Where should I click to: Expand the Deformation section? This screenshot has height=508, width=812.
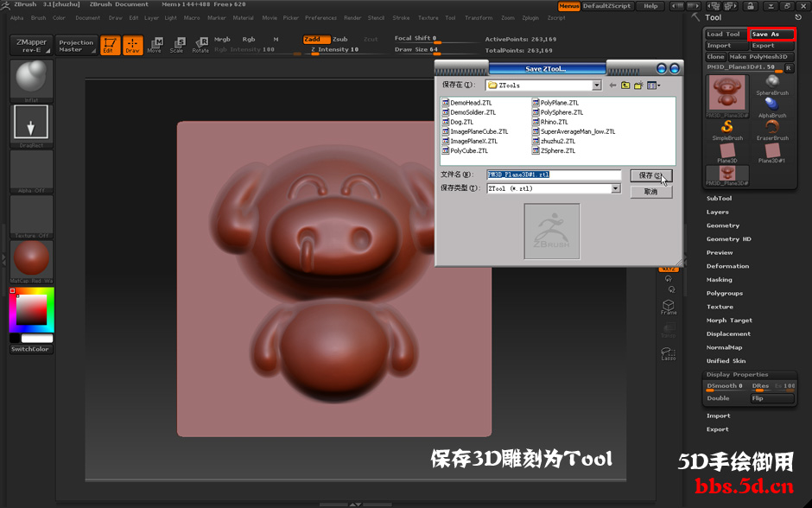pos(727,266)
